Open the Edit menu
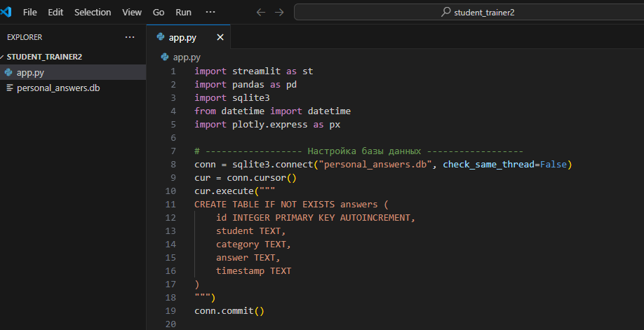 click(x=55, y=12)
